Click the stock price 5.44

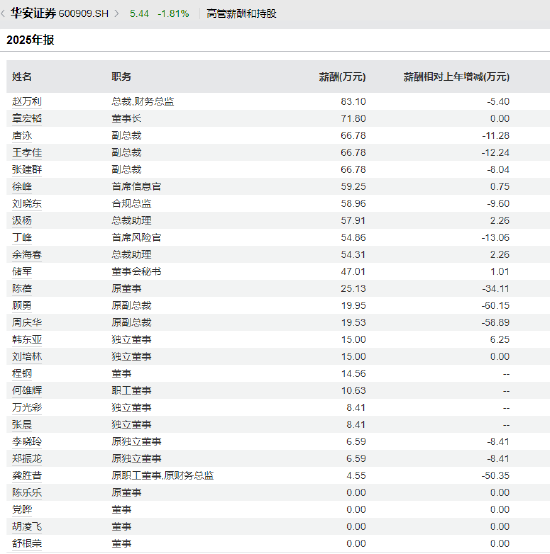pos(139,14)
